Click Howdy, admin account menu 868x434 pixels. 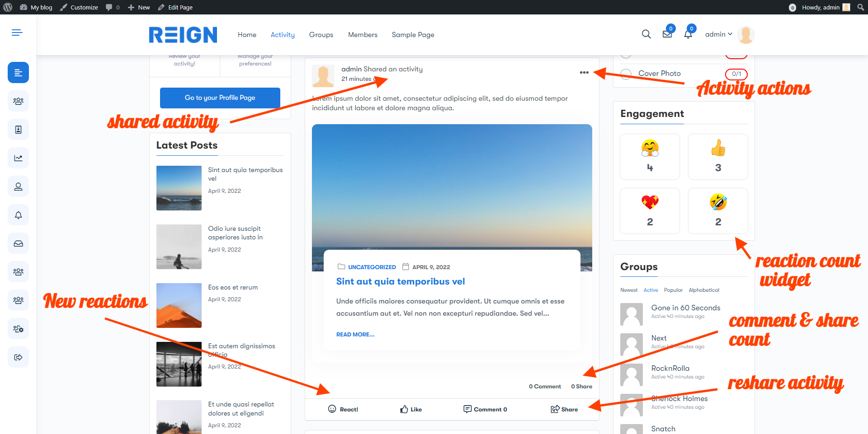click(826, 7)
